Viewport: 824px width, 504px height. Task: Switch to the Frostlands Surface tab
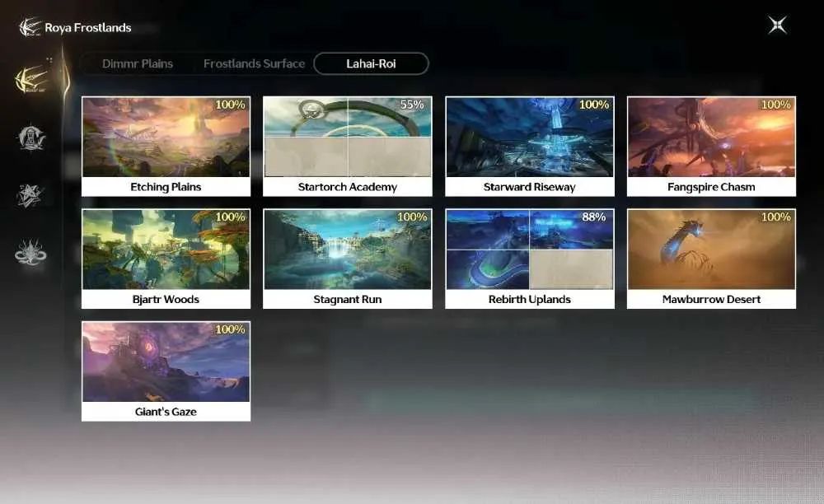click(254, 63)
